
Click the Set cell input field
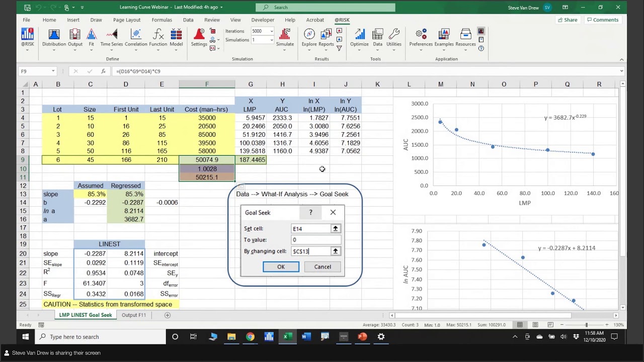[x=310, y=228]
